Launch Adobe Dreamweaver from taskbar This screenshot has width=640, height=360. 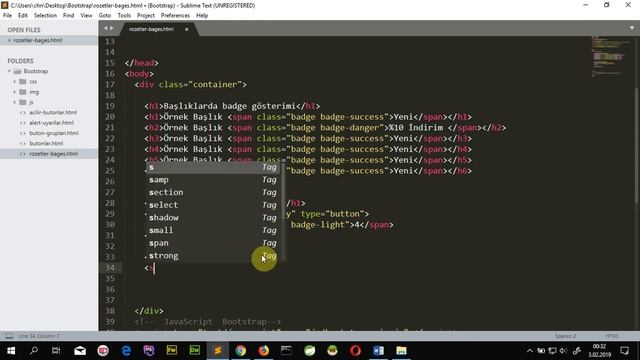[195, 351]
